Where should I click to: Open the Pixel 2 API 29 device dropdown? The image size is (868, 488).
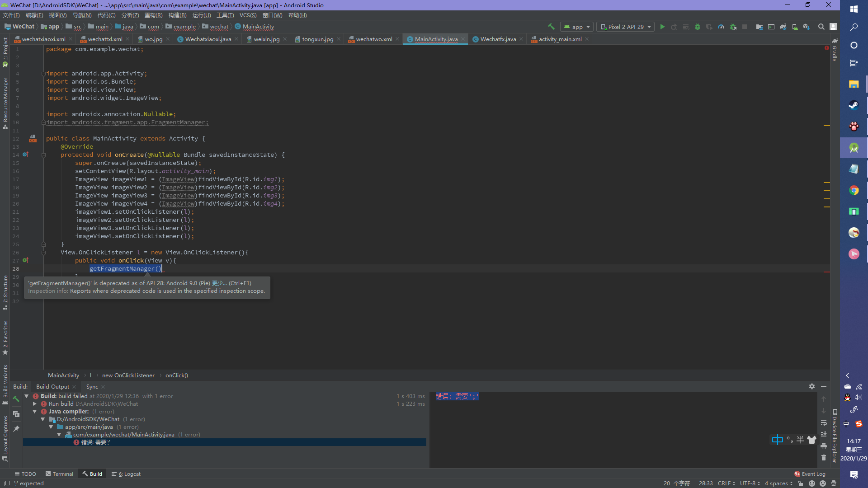click(626, 27)
